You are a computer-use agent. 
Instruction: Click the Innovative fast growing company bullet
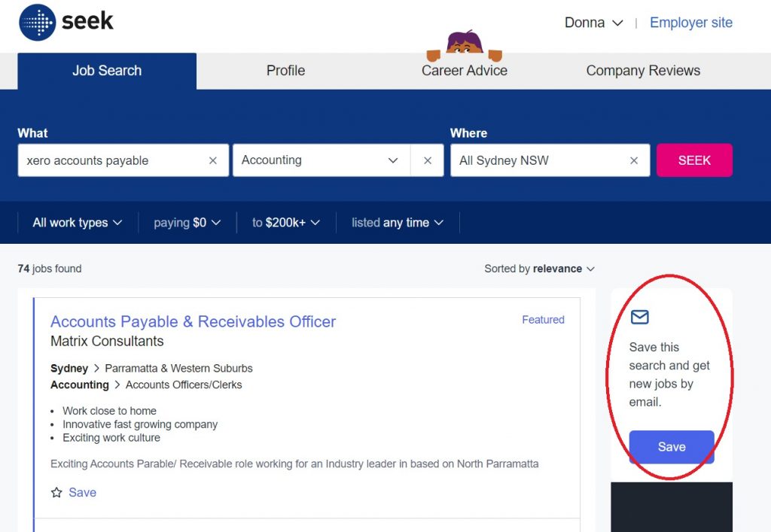coord(139,424)
